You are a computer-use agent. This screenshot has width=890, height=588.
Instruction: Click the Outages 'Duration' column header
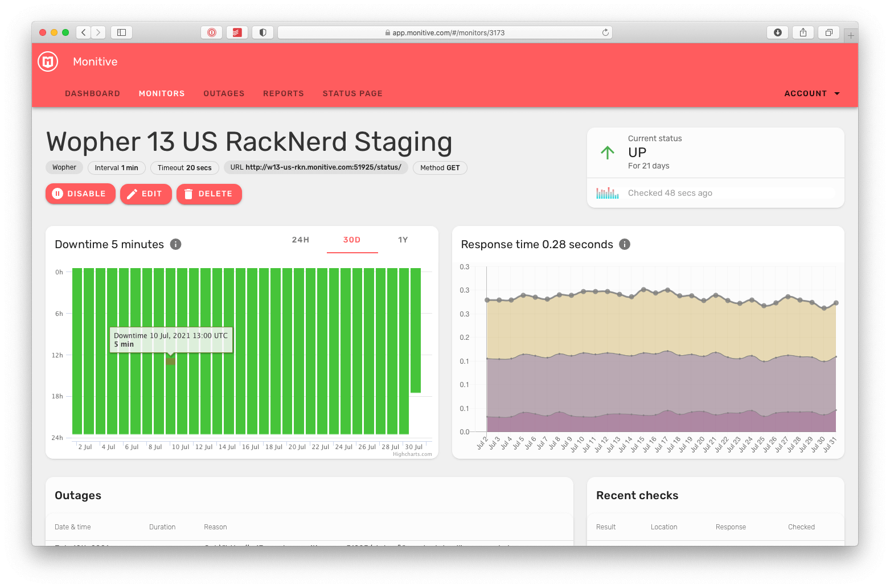pos(162,527)
